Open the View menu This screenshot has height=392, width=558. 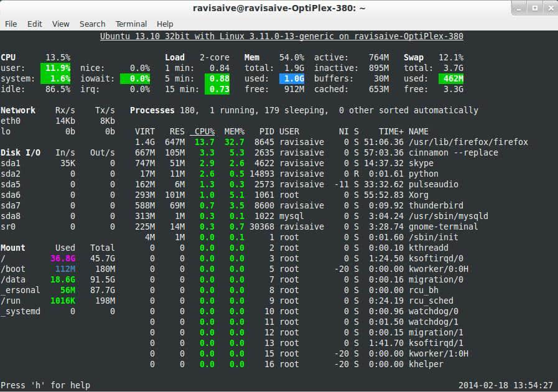(60, 24)
